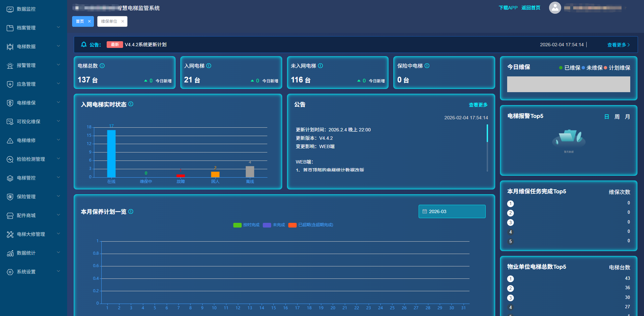The height and width of the screenshot is (316, 644).
Task: Toggle the 未完成 legend series
Action: click(x=274, y=225)
